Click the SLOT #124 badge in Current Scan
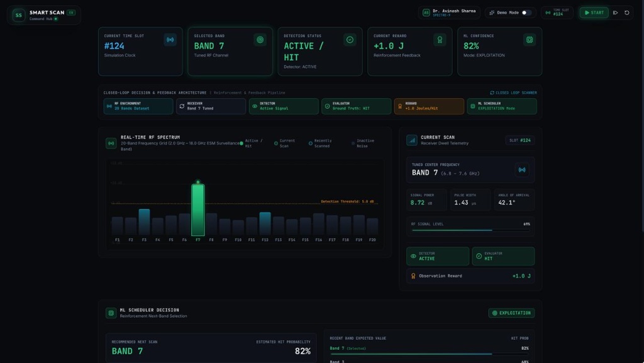Viewport: 644px width, 363px height. coord(519,140)
